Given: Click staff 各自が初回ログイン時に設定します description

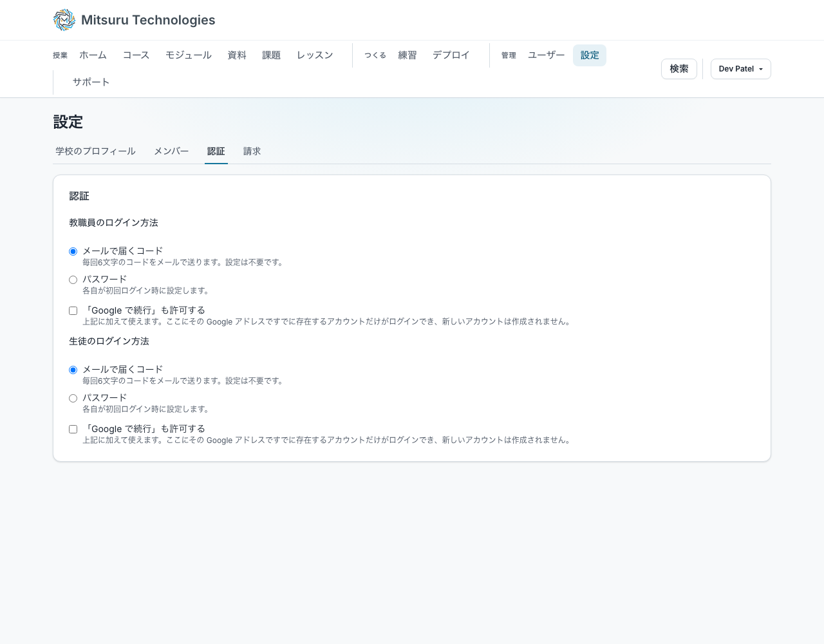Looking at the screenshot, I should (146, 290).
